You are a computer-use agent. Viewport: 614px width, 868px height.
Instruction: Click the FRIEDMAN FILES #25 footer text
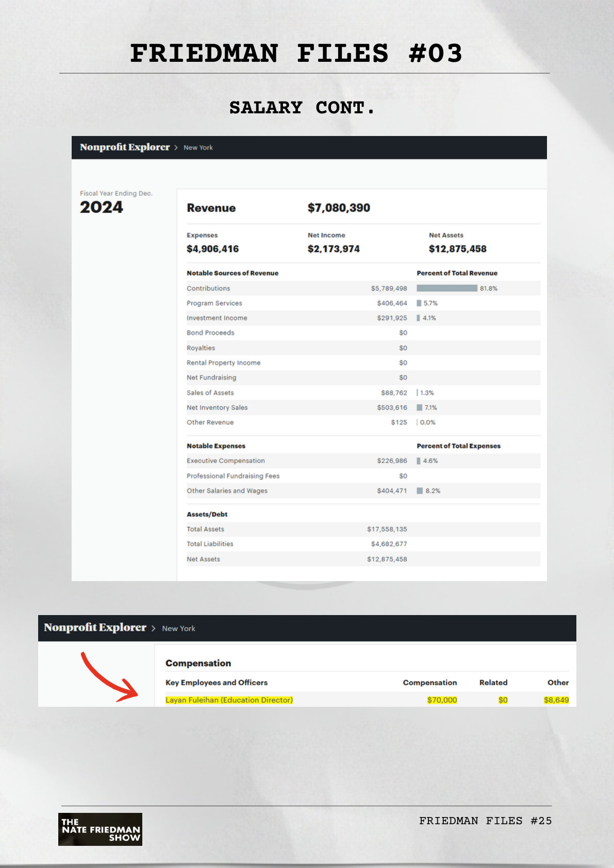point(485,821)
